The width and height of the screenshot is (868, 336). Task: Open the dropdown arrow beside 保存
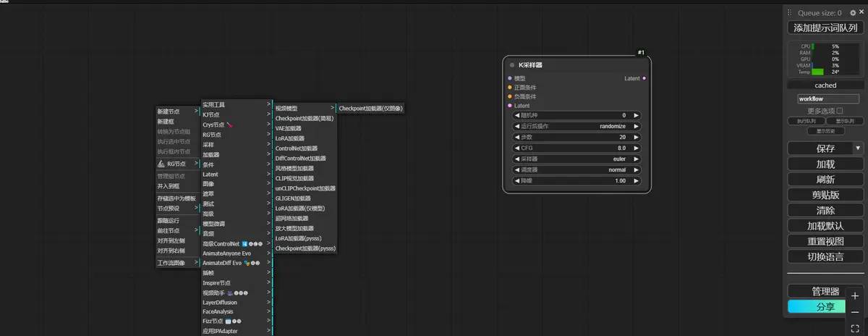click(x=859, y=148)
